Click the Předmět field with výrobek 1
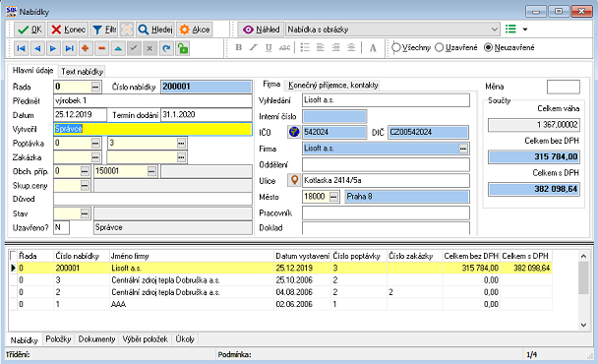Image resolution: width=598 pixels, height=364 pixels. pos(152,100)
